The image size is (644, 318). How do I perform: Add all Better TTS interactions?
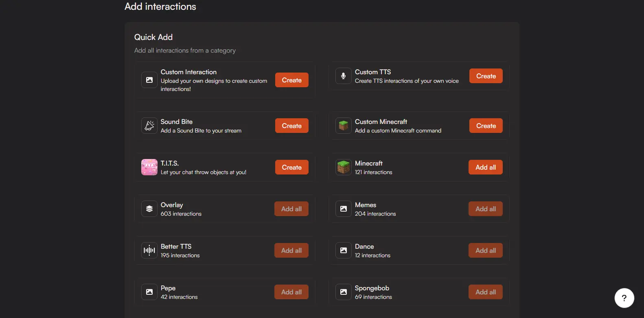coord(291,250)
